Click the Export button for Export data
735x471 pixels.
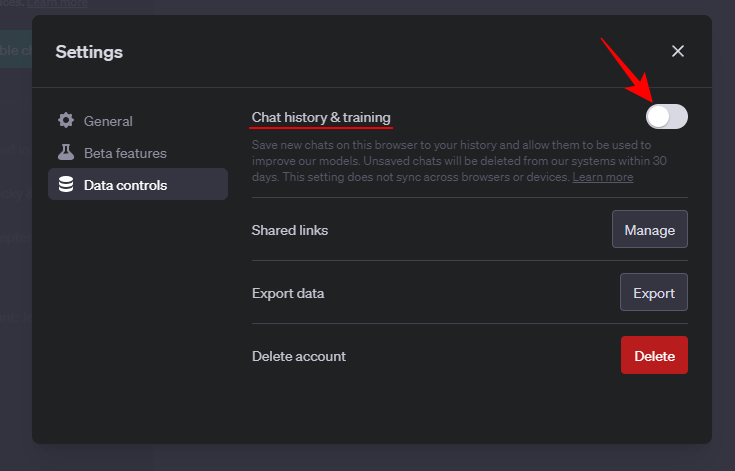point(653,293)
